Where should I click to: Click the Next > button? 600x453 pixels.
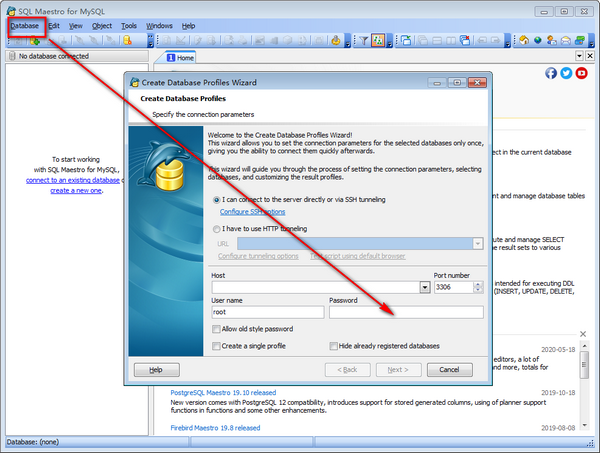coord(398,370)
